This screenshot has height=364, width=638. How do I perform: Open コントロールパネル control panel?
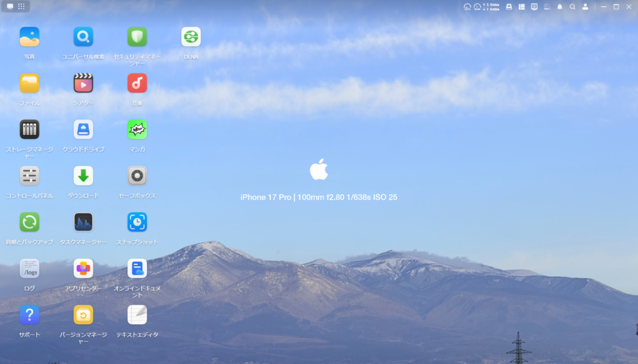coord(29,175)
